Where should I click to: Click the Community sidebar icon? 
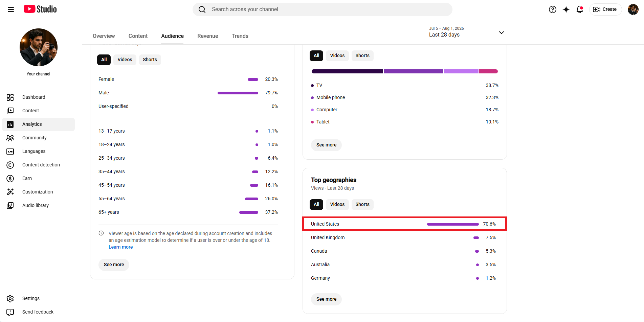pos(10,138)
